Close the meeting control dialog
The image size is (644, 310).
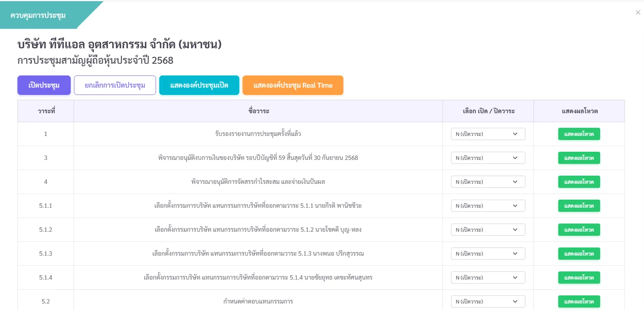(637, 13)
